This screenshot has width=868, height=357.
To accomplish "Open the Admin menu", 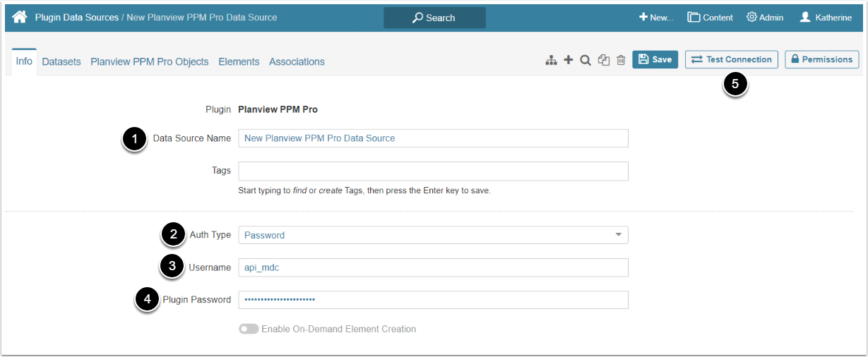I will (x=765, y=18).
